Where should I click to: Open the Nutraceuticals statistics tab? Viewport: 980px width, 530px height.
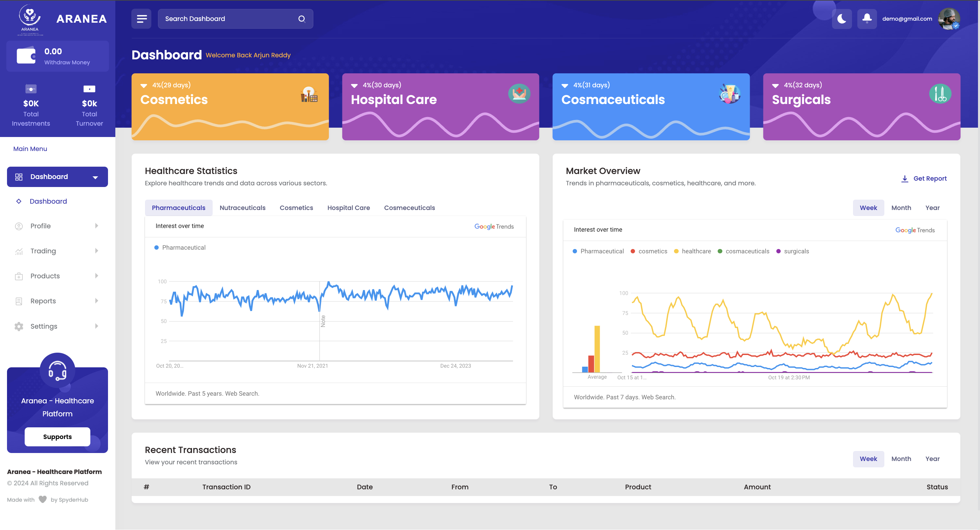coord(242,208)
